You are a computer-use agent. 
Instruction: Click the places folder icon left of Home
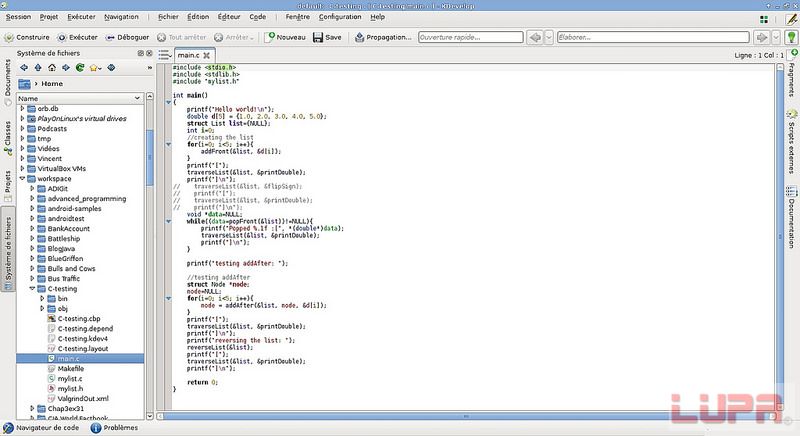[24, 84]
